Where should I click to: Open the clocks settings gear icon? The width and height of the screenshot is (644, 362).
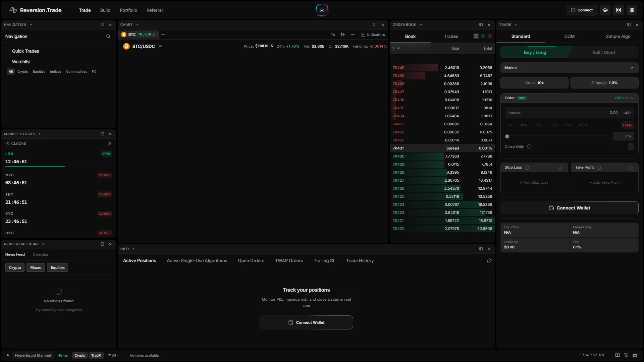tap(109, 143)
